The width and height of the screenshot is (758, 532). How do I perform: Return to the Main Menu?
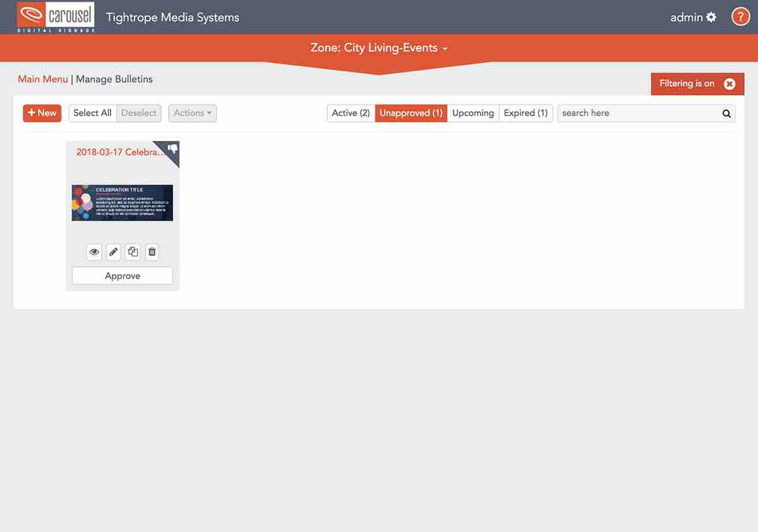coord(42,79)
